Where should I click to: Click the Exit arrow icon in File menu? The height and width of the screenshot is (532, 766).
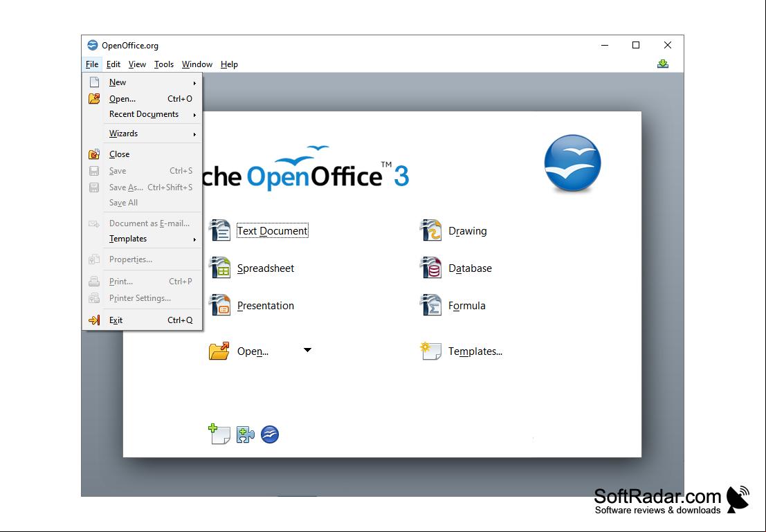tap(94, 320)
